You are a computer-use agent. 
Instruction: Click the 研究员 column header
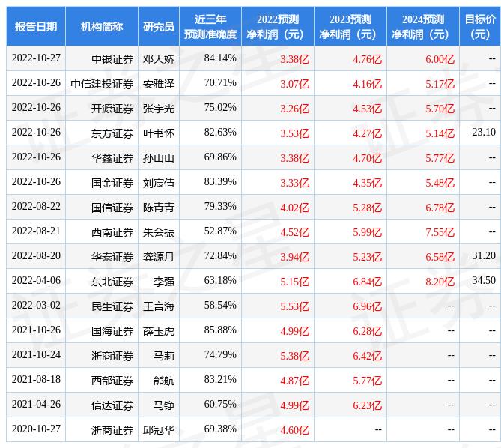tap(159, 26)
